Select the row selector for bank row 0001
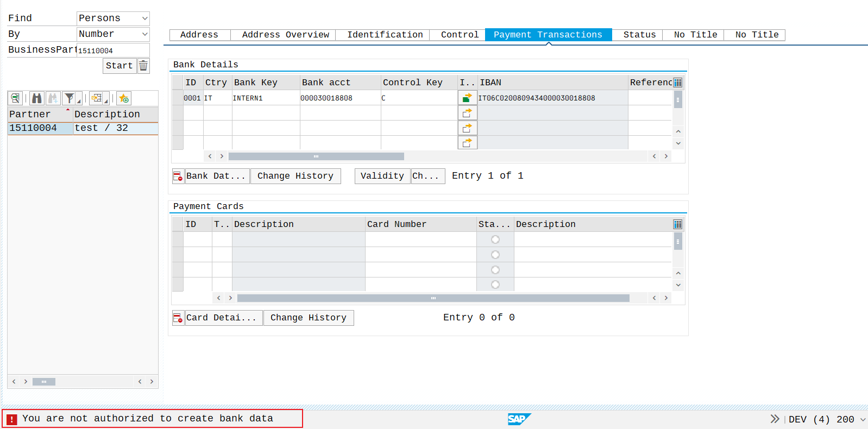The image size is (868, 429). click(178, 98)
